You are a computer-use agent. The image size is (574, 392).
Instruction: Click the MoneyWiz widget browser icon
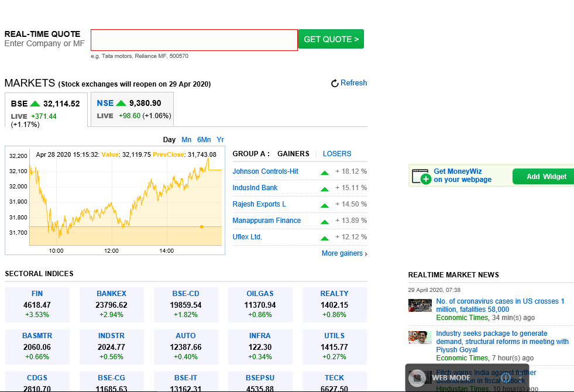pos(421,177)
